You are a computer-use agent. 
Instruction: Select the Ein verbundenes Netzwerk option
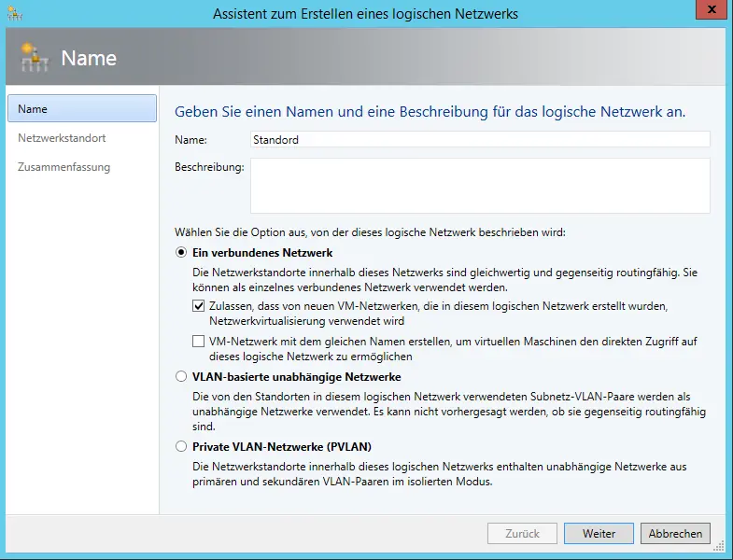[181, 252]
